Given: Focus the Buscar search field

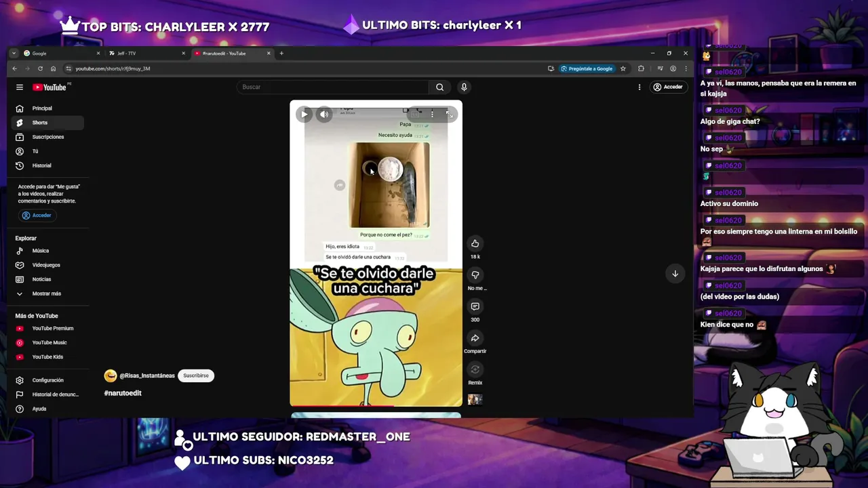Looking at the screenshot, I should pyautogui.click(x=332, y=87).
